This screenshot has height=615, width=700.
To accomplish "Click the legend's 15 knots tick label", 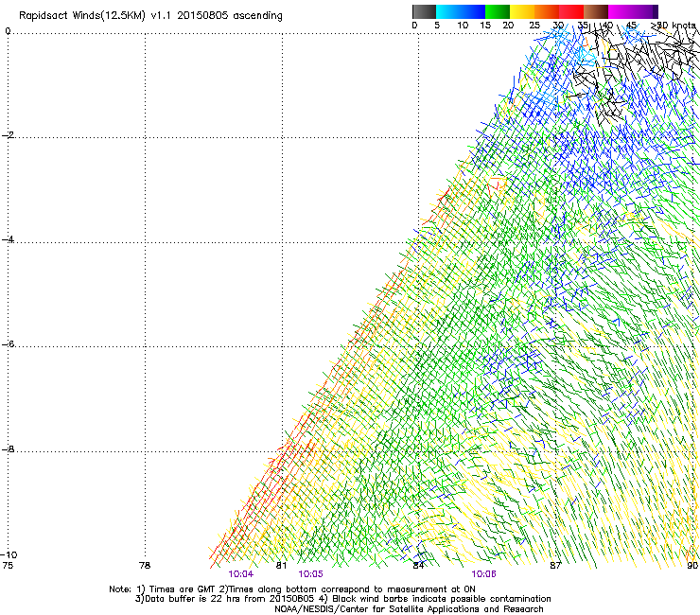I will click(485, 26).
